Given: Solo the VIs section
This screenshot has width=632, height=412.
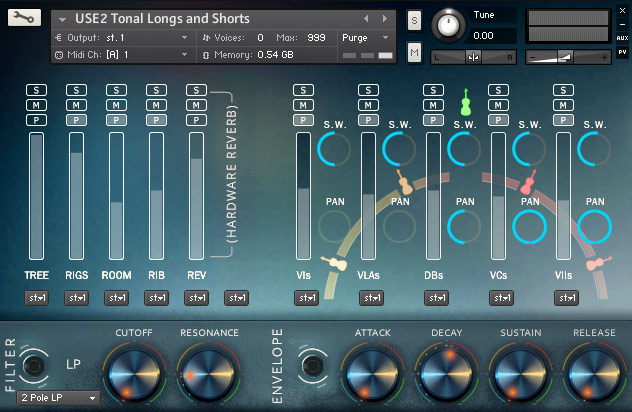Looking at the screenshot, I should tap(303, 90).
